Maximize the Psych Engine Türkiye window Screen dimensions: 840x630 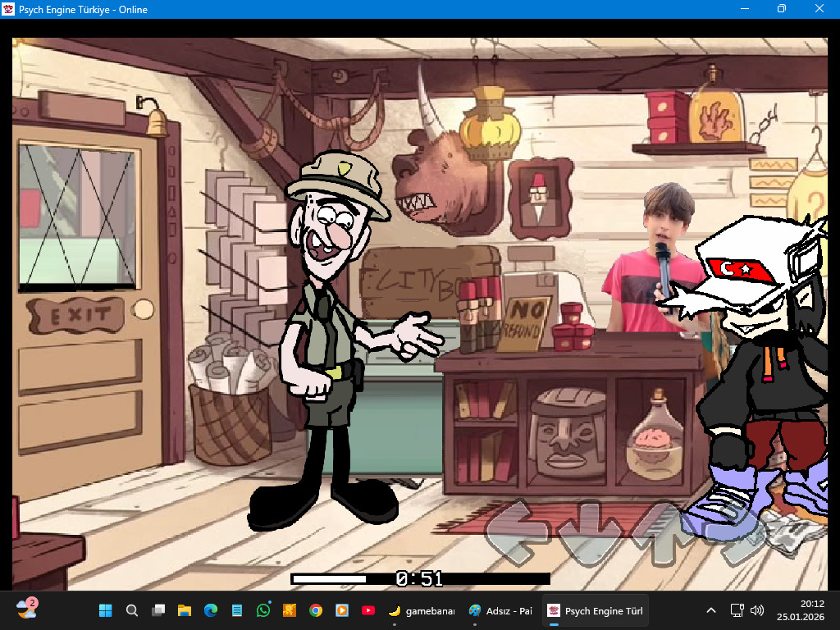click(782, 9)
